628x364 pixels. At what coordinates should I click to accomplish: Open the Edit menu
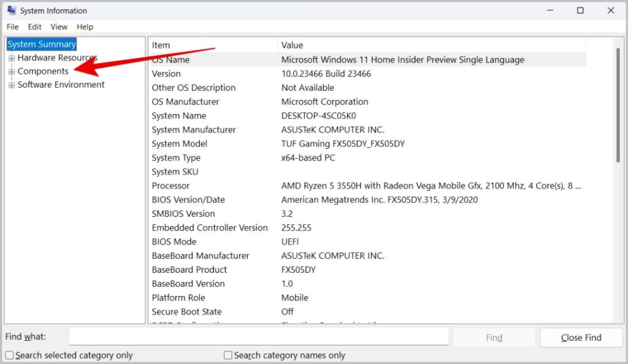35,27
